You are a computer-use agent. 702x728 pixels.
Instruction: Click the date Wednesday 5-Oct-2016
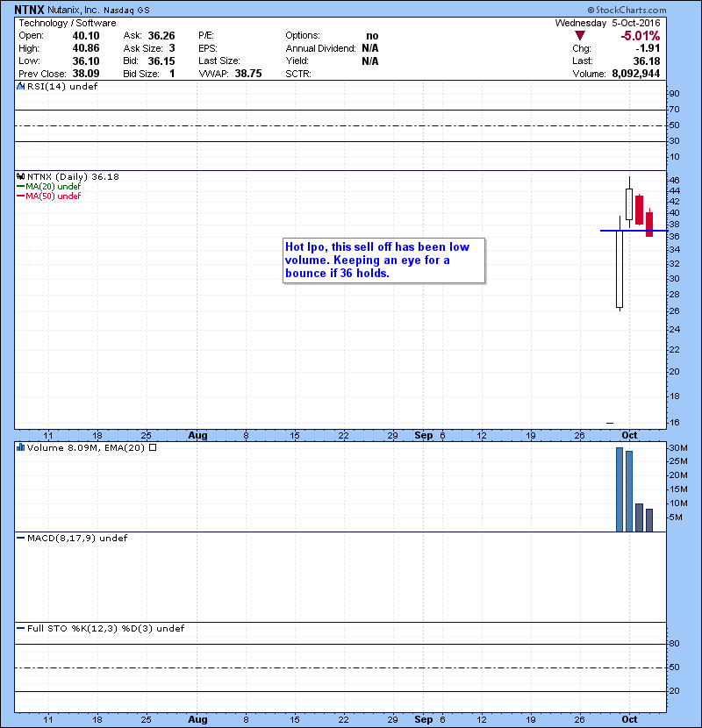coord(607,23)
